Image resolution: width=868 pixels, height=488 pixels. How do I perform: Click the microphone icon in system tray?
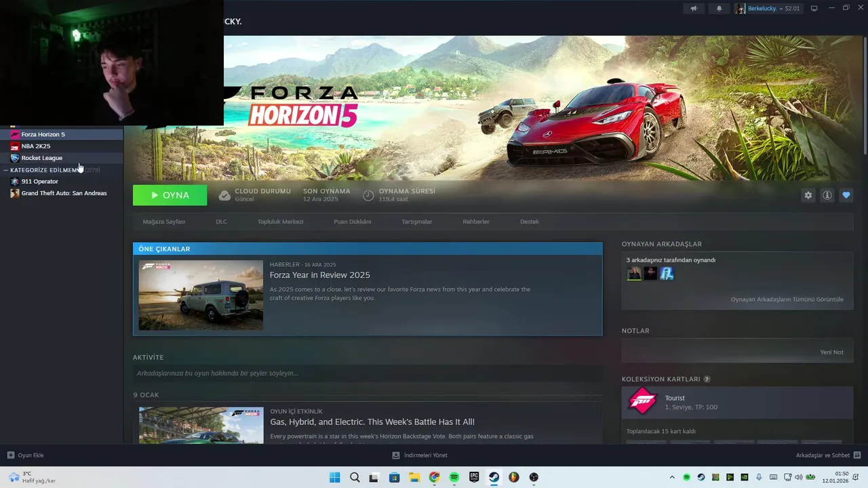[759, 477]
